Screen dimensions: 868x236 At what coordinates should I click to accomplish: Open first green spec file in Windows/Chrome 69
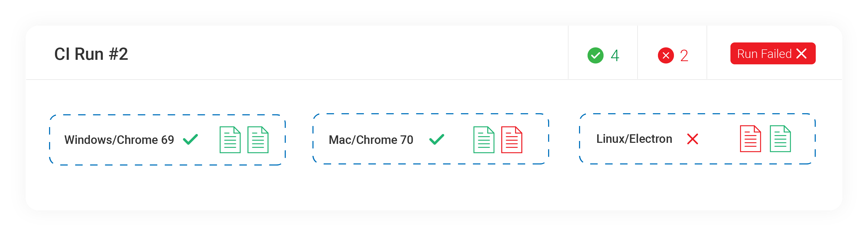coord(230,140)
